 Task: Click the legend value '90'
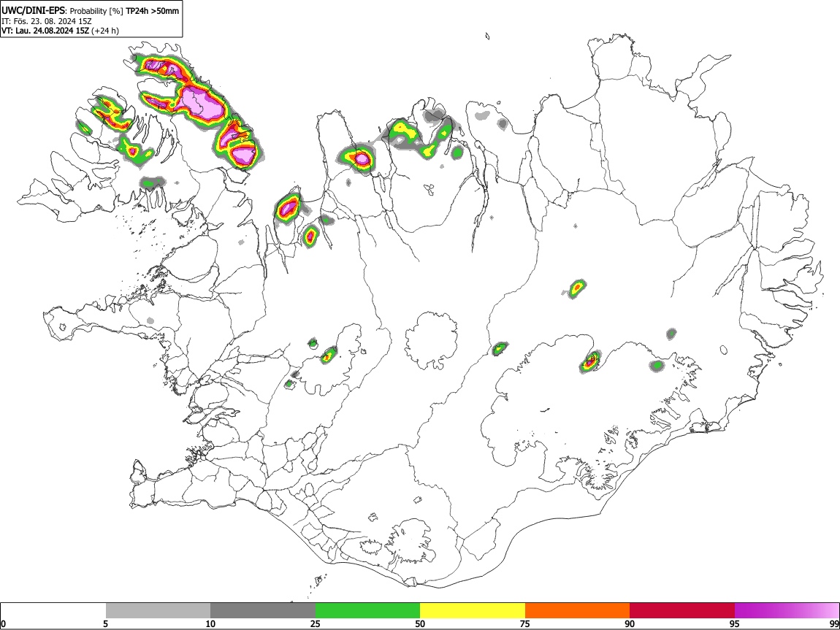click(x=630, y=624)
